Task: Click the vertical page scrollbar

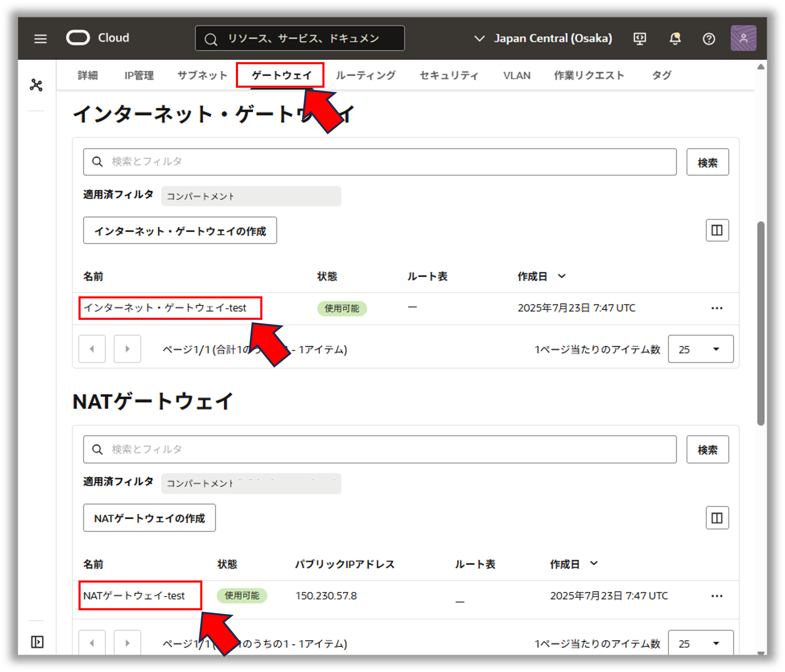Action: click(760, 323)
